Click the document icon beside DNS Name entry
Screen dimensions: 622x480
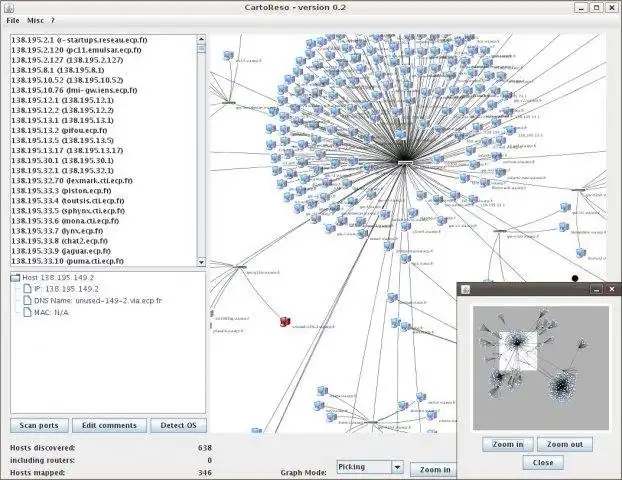click(x=27, y=300)
